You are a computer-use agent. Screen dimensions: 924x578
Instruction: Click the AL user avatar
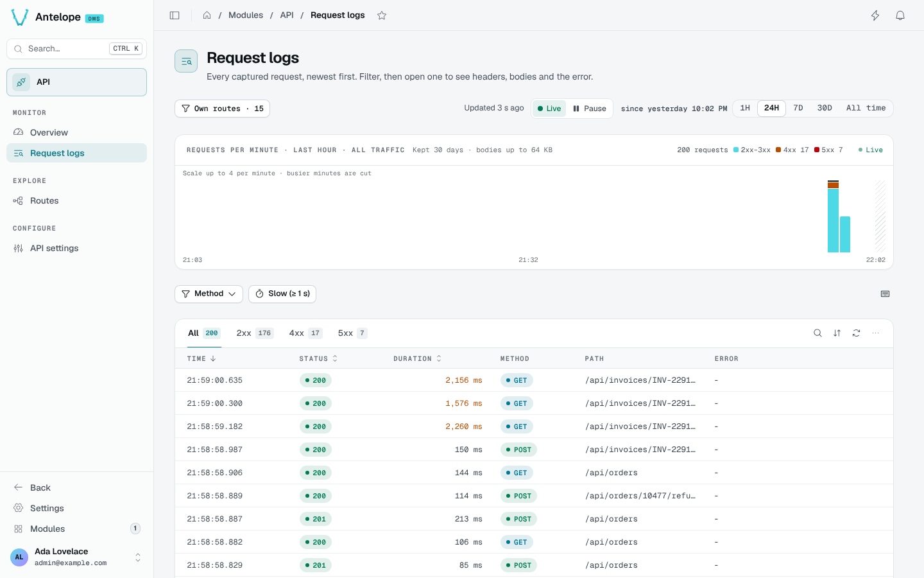point(19,557)
